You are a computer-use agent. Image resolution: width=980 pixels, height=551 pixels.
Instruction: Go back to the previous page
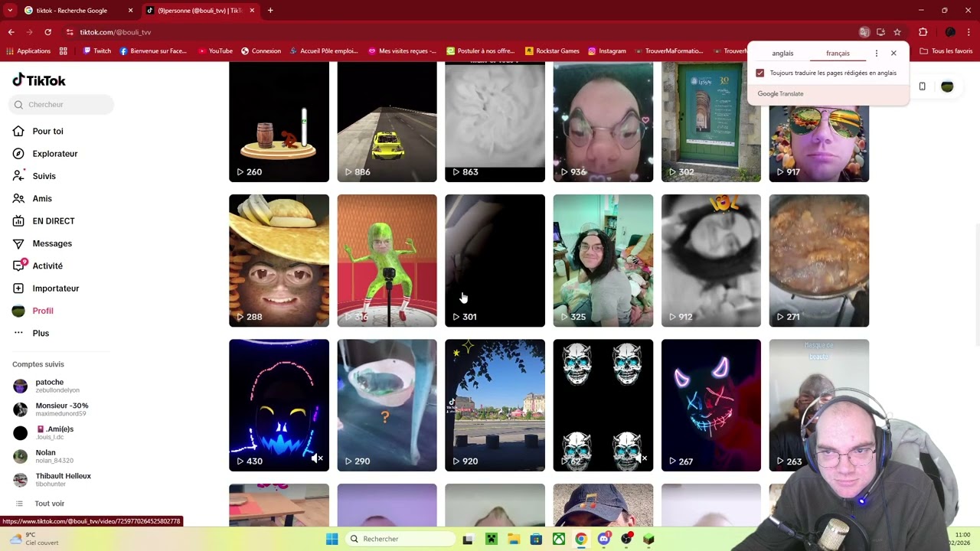(x=11, y=32)
